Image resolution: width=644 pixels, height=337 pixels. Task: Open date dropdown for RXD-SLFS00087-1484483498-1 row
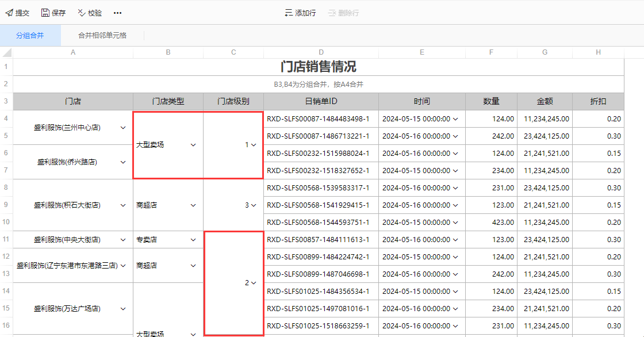tap(455, 119)
